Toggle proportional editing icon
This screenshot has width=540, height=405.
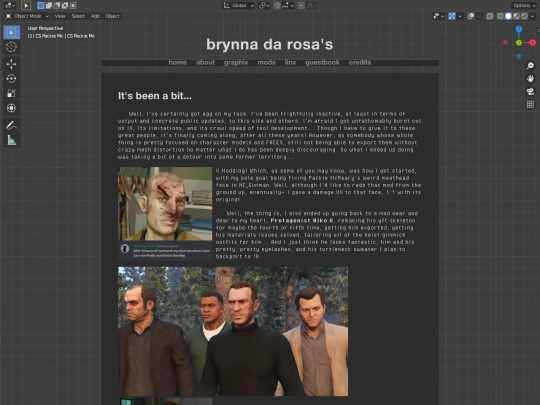(301, 6)
